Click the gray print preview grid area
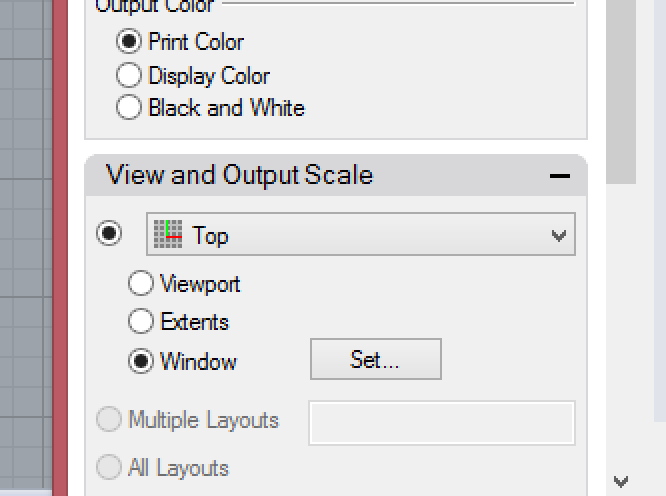Screen dimensions: 666x496 click(26, 244)
